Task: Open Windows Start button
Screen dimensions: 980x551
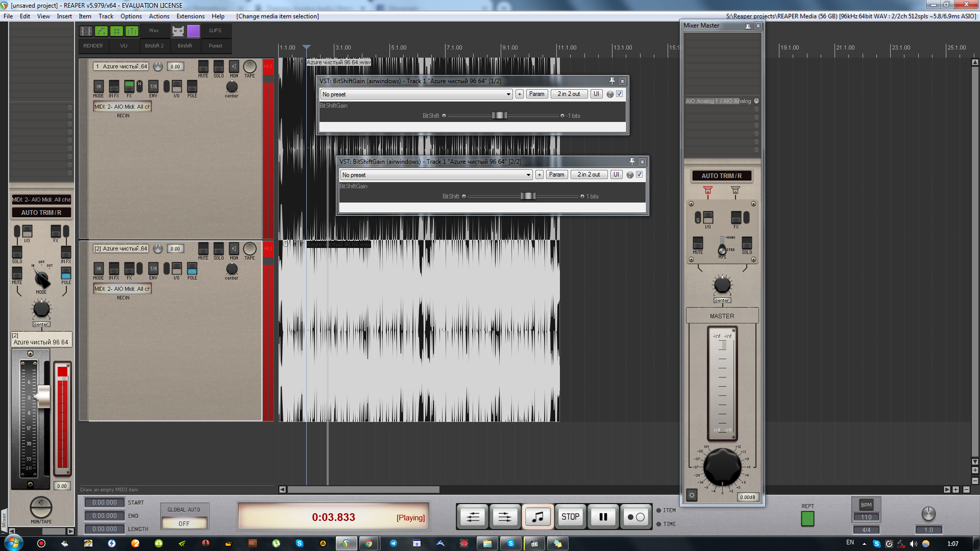Action: point(14,542)
